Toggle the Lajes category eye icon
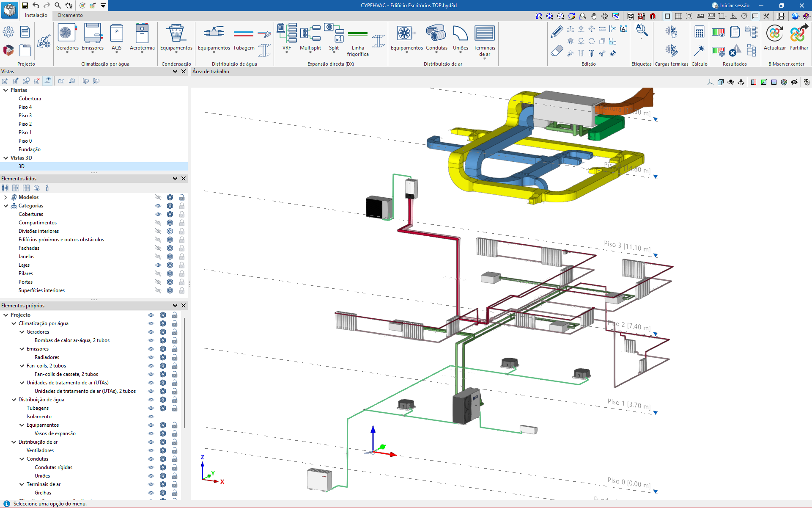Viewport: 812px width, 508px height. click(x=158, y=265)
